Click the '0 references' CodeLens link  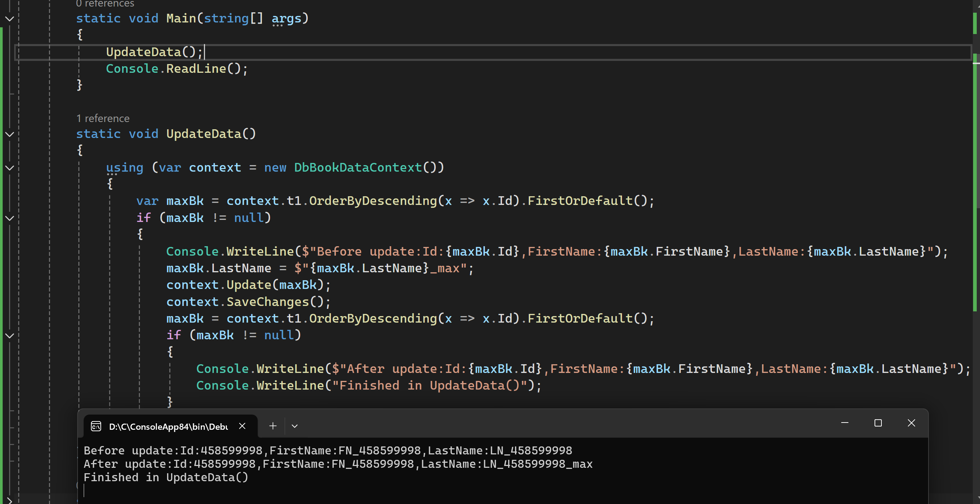coord(105,4)
